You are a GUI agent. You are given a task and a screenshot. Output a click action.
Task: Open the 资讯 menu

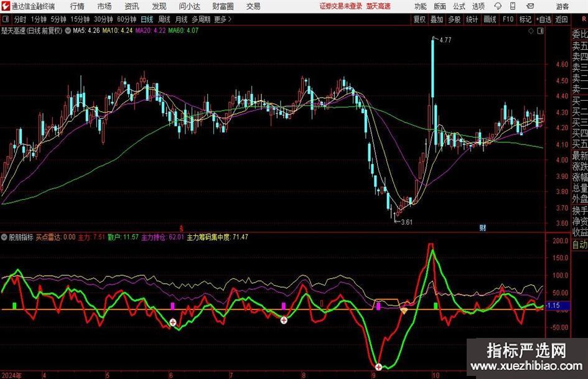(x=132, y=6)
